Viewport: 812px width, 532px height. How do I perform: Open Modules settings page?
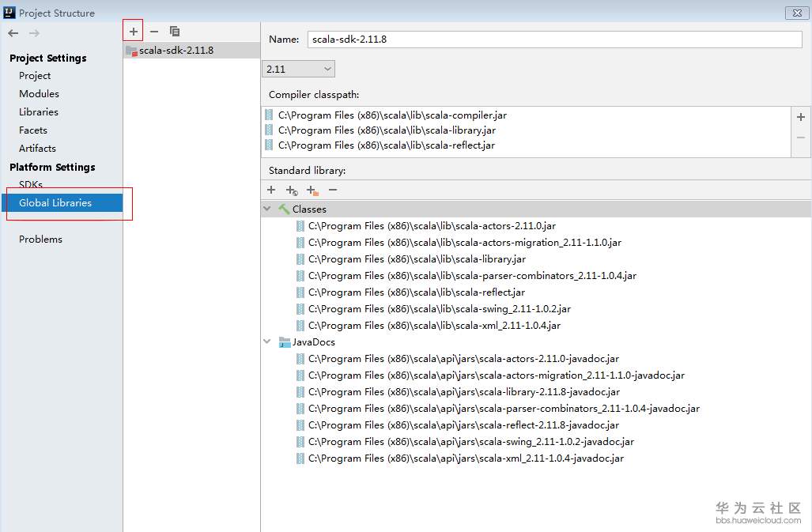click(39, 93)
